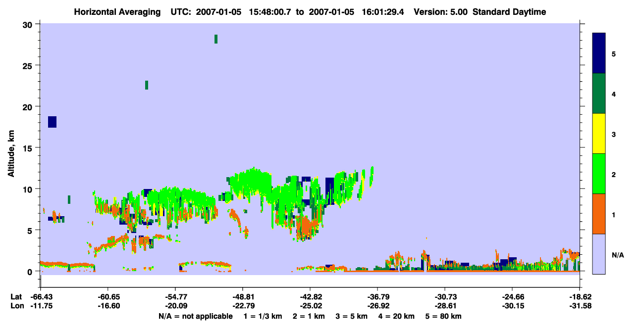Click longitude value -20.09
The height and width of the screenshot is (330, 644).
[x=175, y=306]
